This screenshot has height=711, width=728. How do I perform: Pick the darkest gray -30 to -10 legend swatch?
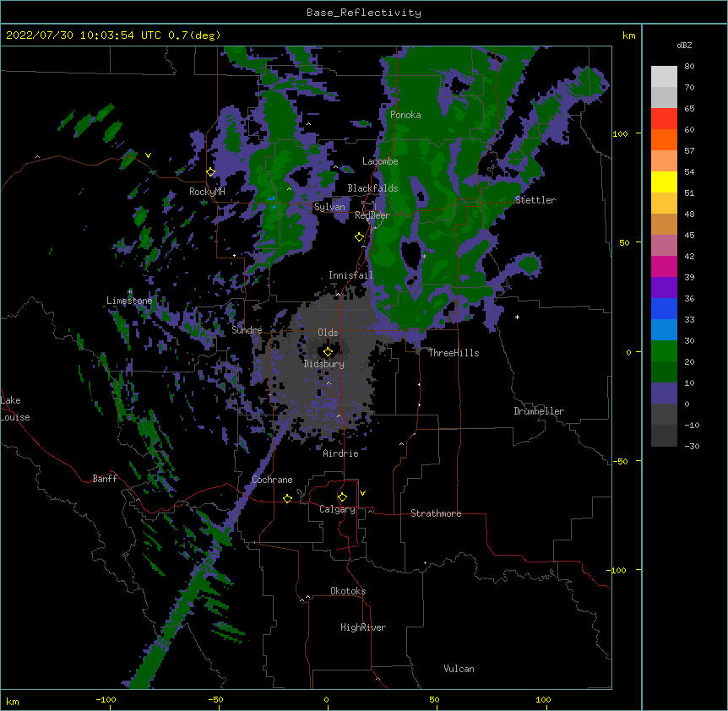[x=664, y=436]
